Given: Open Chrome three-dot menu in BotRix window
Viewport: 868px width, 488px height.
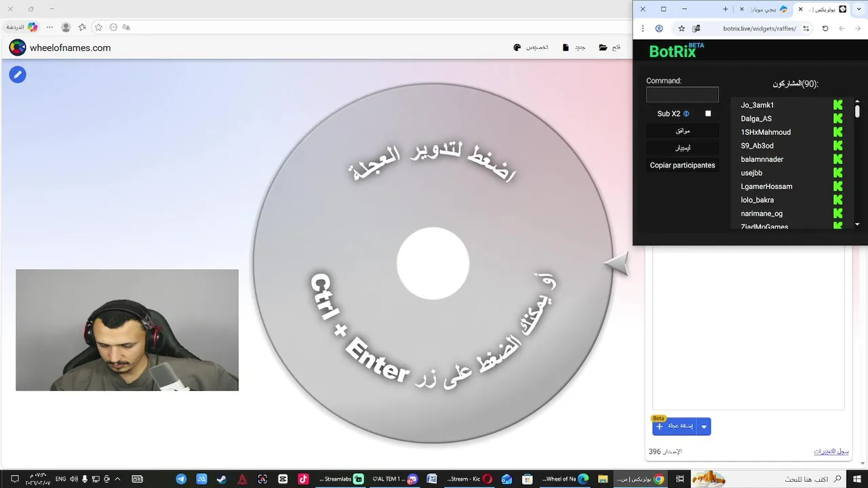Looking at the screenshot, I should (x=643, y=28).
